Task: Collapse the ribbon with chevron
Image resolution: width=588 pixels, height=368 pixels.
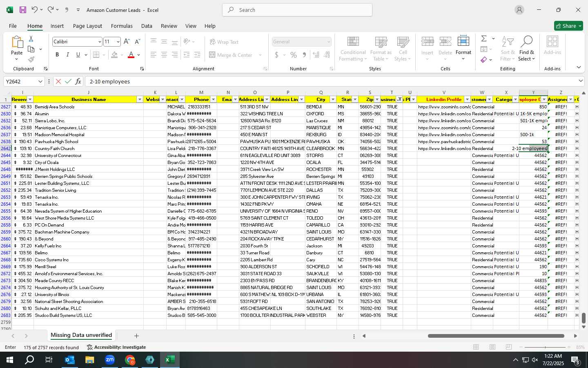Action: (x=579, y=67)
